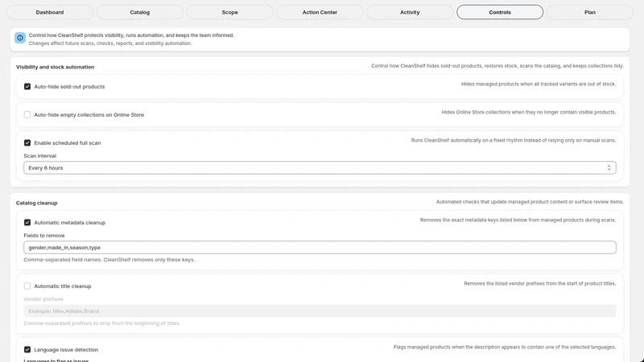Open the Action Center tab
The image size is (644, 362).
click(x=320, y=12)
